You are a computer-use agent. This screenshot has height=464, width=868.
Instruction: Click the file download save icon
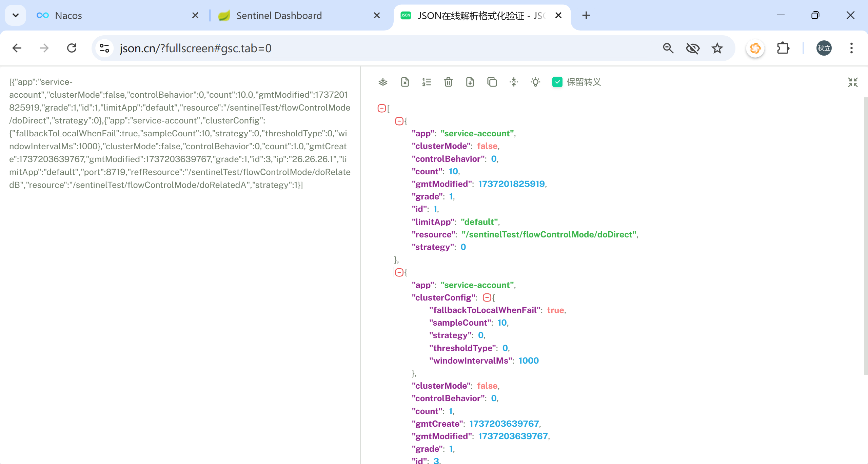coord(470,82)
